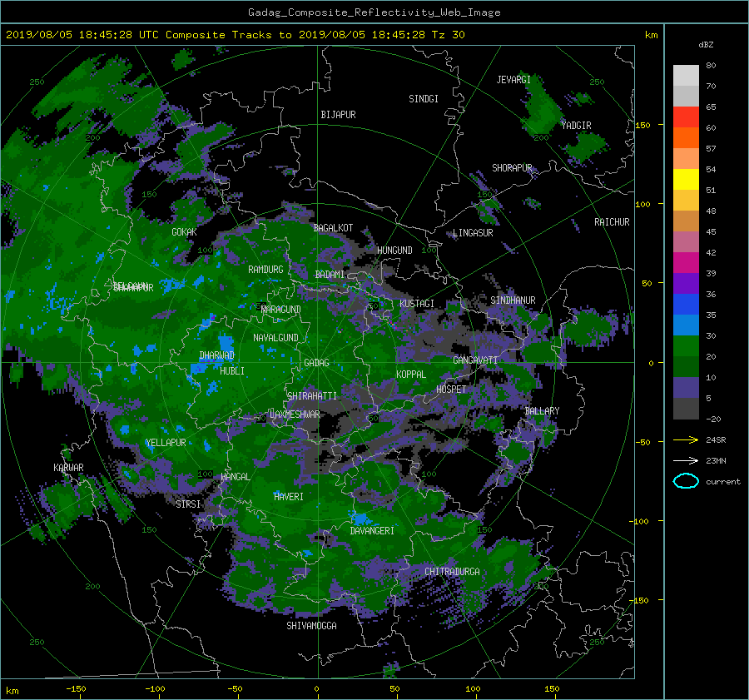
Task: Click the JEVARGI city label
Action: pos(513,80)
